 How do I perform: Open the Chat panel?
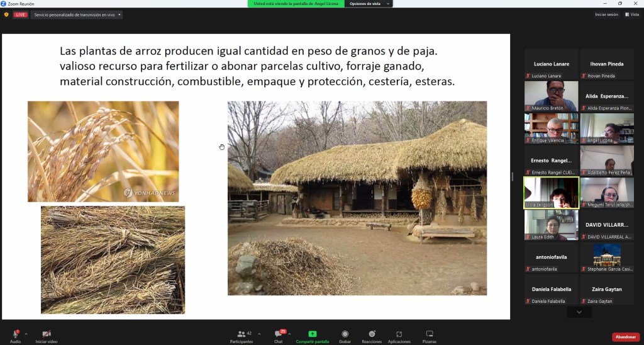point(278,334)
